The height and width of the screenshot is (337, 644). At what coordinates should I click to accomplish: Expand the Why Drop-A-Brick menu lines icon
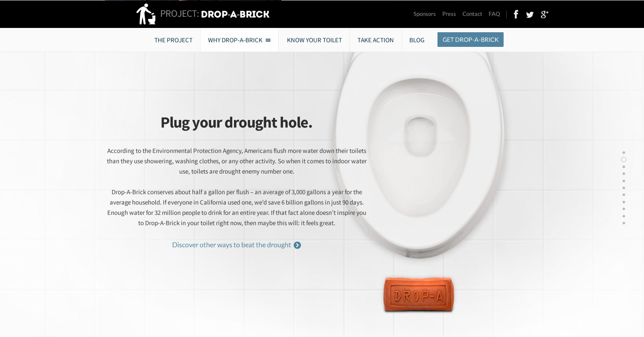[268, 40]
